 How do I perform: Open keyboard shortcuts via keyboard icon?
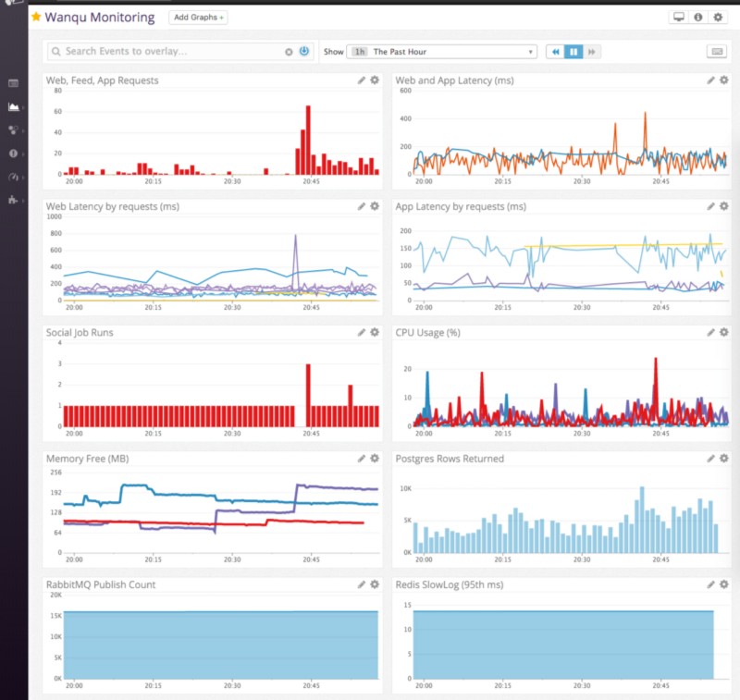(717, 52)
